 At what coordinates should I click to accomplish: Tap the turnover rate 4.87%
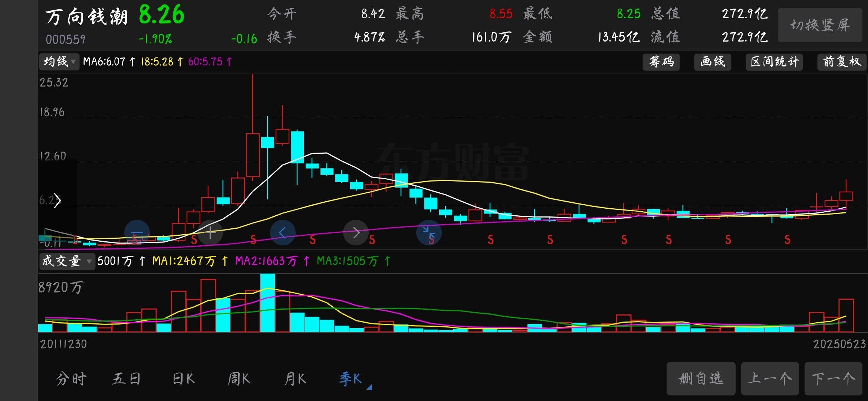click(369, 37)
